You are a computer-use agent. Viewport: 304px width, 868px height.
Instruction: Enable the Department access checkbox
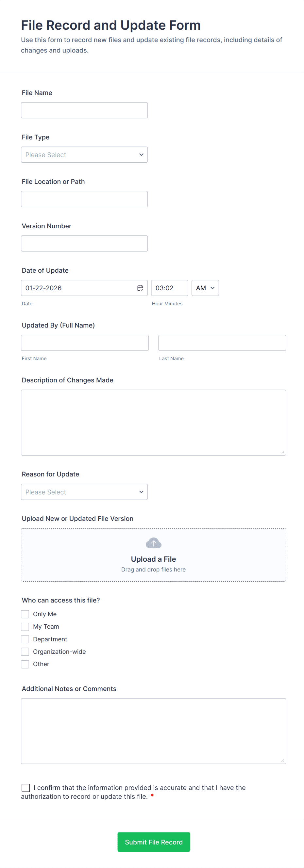25,639
